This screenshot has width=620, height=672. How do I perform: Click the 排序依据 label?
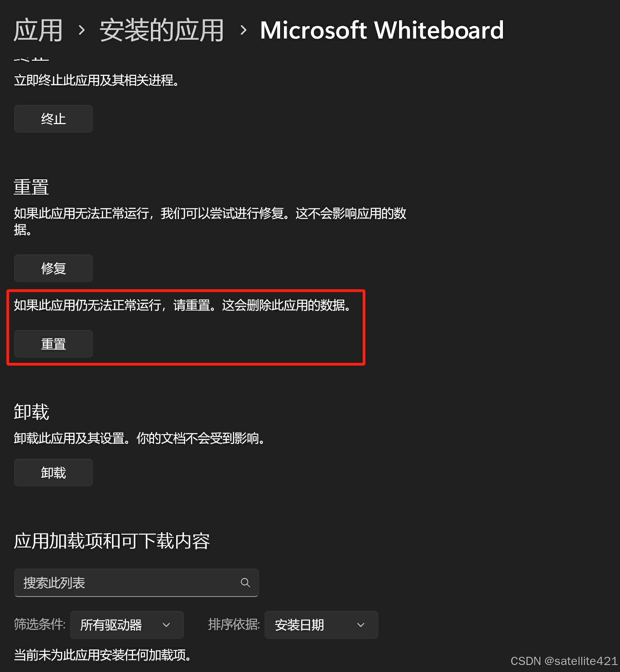234,624
